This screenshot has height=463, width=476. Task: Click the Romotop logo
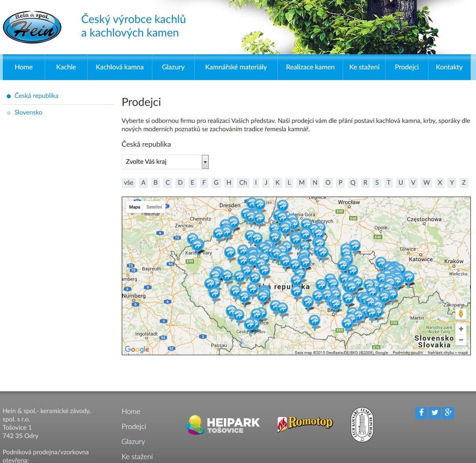click(305, 423)
